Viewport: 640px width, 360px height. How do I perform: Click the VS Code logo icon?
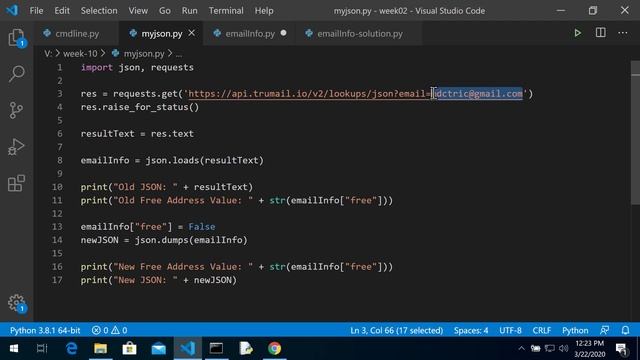[x=12, y=10]
